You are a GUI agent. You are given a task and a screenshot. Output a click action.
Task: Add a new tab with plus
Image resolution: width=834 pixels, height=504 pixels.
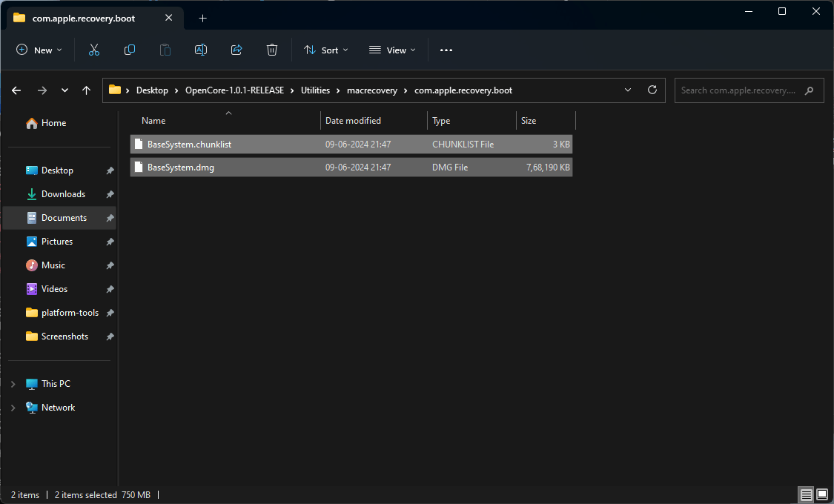tap(202, 18)
